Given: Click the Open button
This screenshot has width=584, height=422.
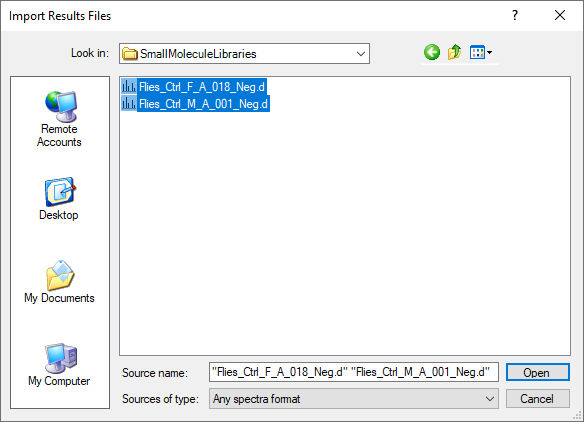Looking at the screenshot, I should (x=537, y=372).
